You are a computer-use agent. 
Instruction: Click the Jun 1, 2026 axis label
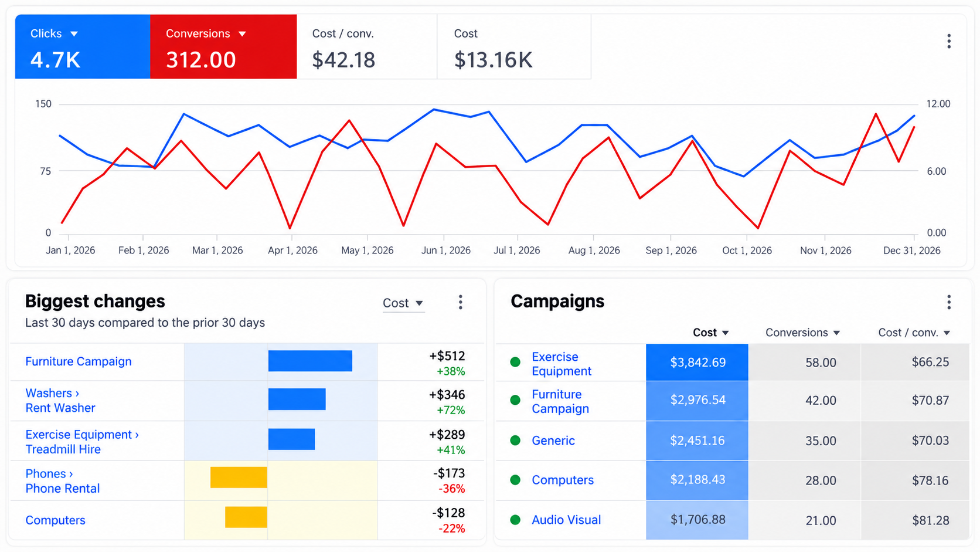coord(445,250)
